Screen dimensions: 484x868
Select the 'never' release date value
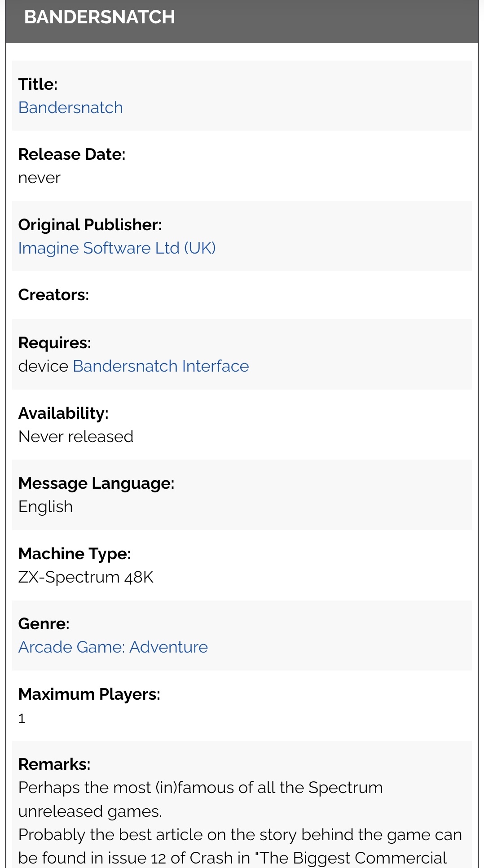pos(40,178)
